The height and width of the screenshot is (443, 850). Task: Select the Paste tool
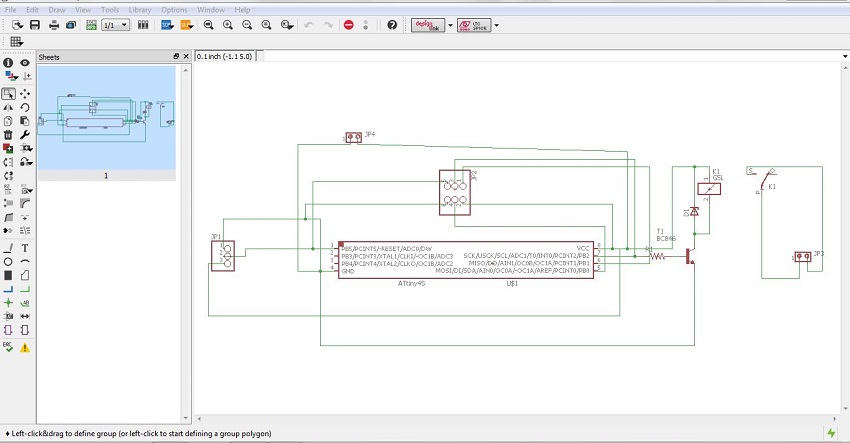(x=25, y=121)
